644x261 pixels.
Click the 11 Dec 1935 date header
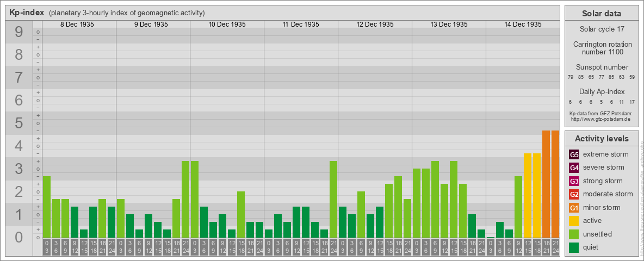[301, 24]
